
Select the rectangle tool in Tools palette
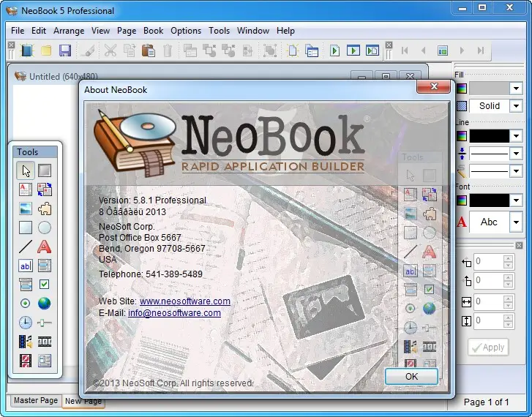[x=26, y=228]
